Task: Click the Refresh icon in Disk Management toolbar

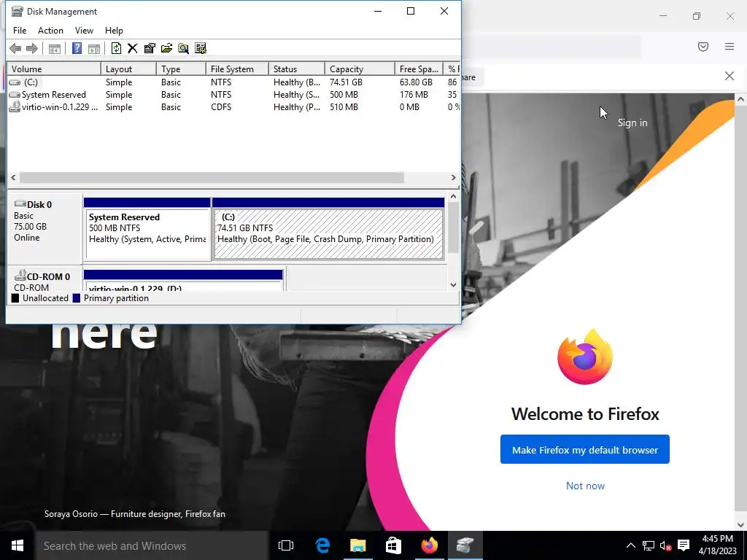Action: pos(116,48)
